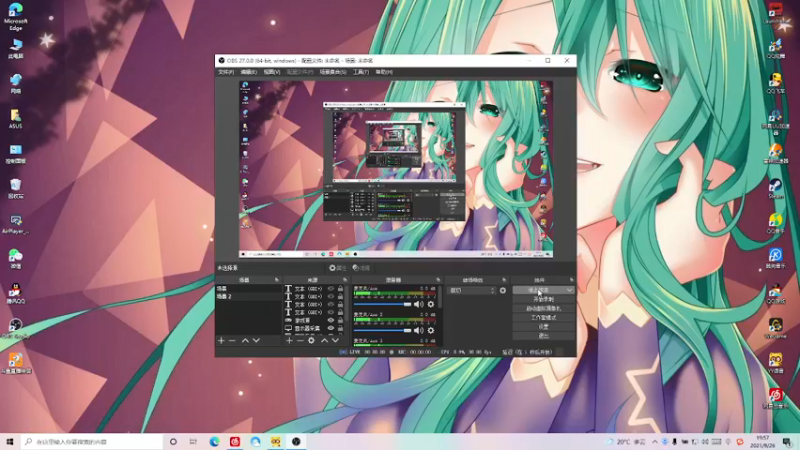Viewport: 800px width, 450px height.
Task: Click the OBS preview canvas
Action: pyautogui.click(x=396, y=169)
